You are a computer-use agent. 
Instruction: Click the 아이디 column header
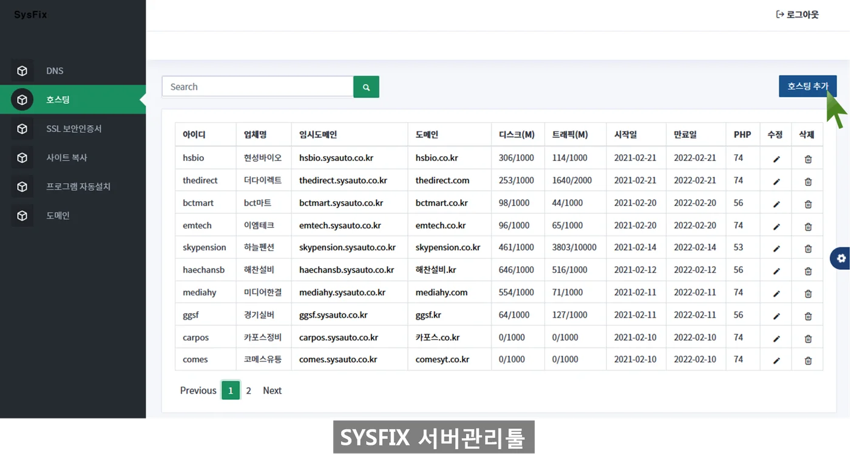click(194, 135)
